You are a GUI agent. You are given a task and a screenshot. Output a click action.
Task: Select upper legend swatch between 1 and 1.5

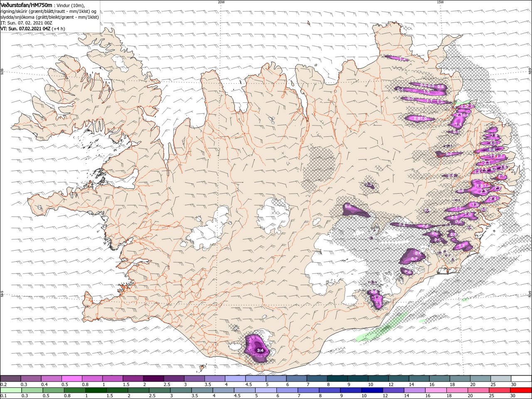pyautogui.click(x=112, y=379)
